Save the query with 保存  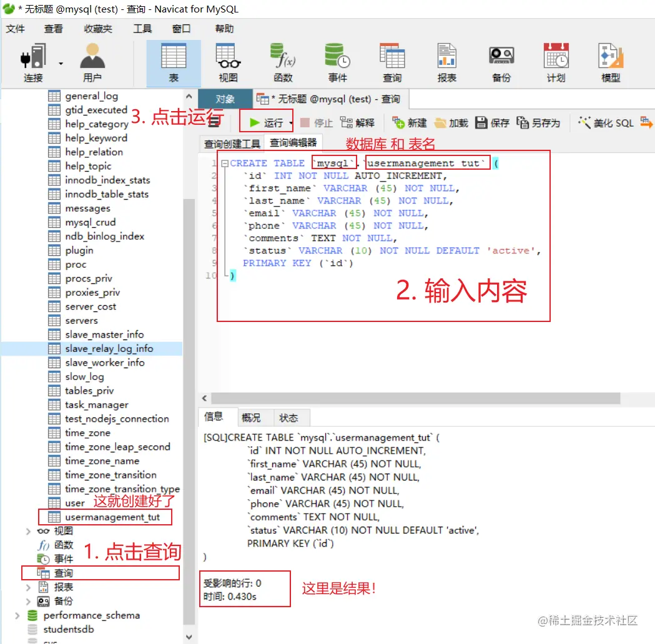coord(493,123)
